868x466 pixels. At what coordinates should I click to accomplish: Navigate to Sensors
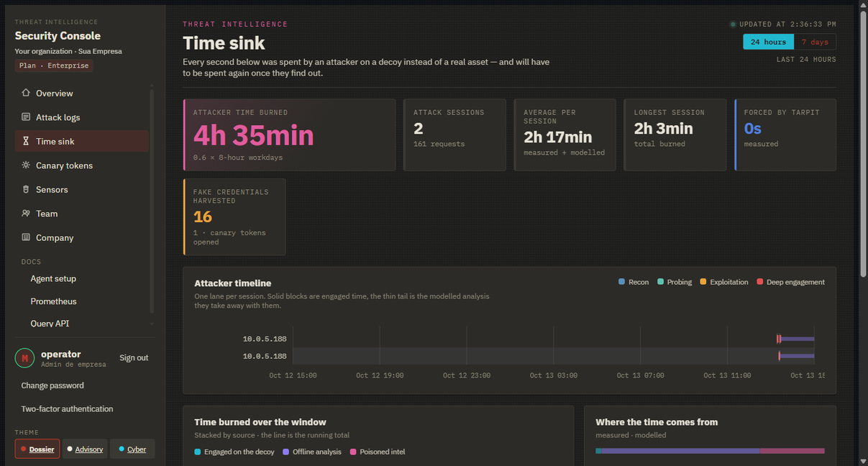pyautogui.click(x=82, y=190)
